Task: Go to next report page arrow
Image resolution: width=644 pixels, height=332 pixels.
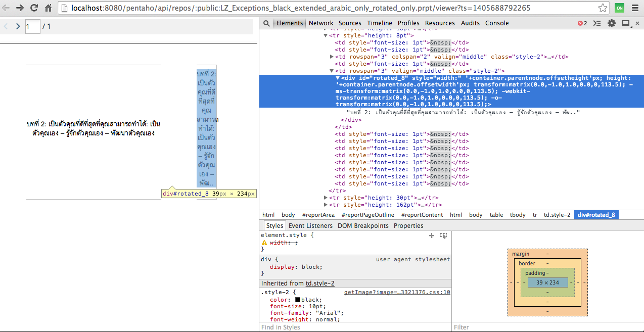Action: [x=18, y=26]
